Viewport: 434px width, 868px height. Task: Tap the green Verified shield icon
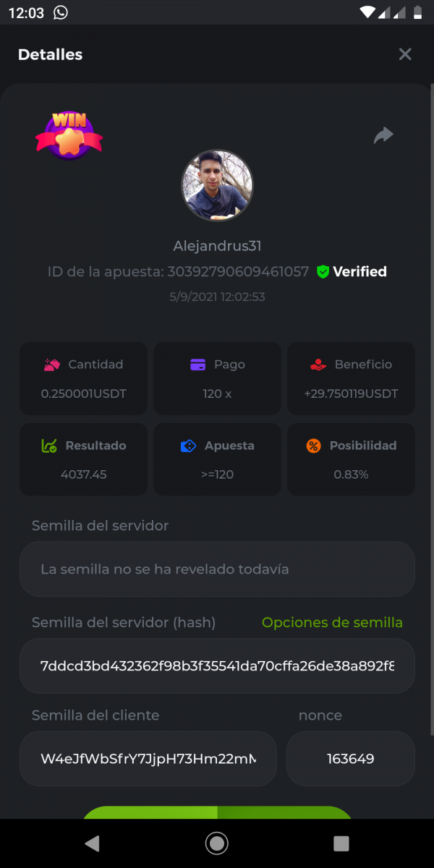click(323, 272)
